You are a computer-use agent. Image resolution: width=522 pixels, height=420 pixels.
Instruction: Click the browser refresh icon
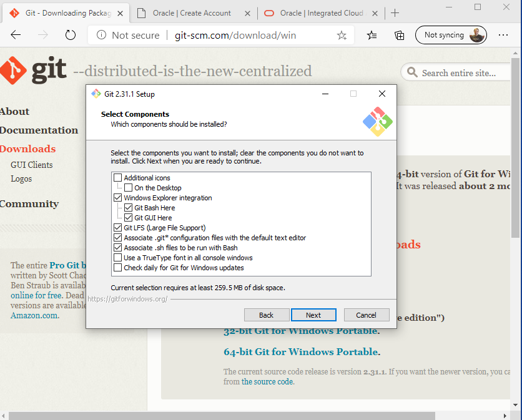click(x=71, y=36)
